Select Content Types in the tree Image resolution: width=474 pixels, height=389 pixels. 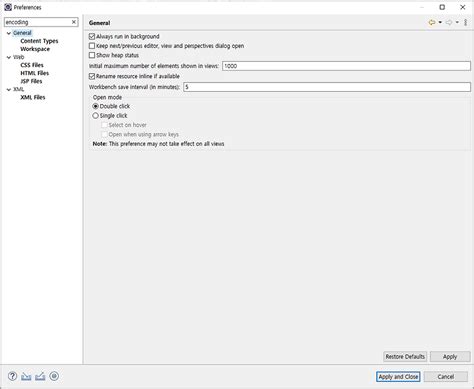pyautogui.click(x=39, y=41)
